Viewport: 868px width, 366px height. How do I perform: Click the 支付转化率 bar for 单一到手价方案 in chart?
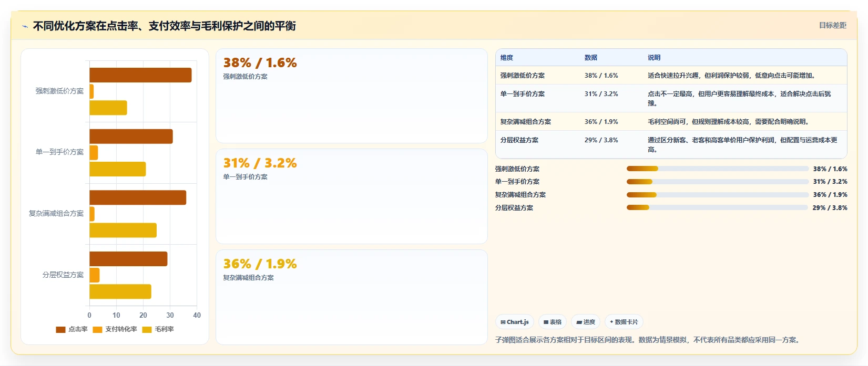pos(94,153)
